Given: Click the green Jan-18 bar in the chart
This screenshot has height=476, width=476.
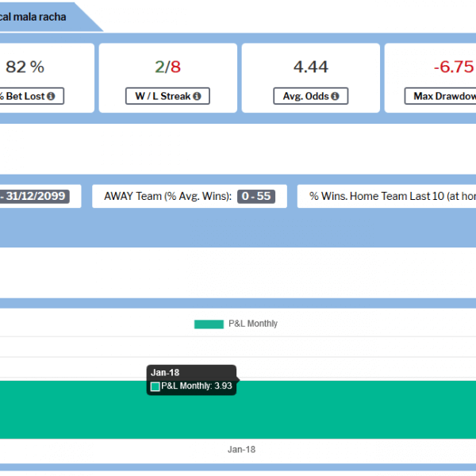Looking at the screenshot, I should [x=317, y=409].
